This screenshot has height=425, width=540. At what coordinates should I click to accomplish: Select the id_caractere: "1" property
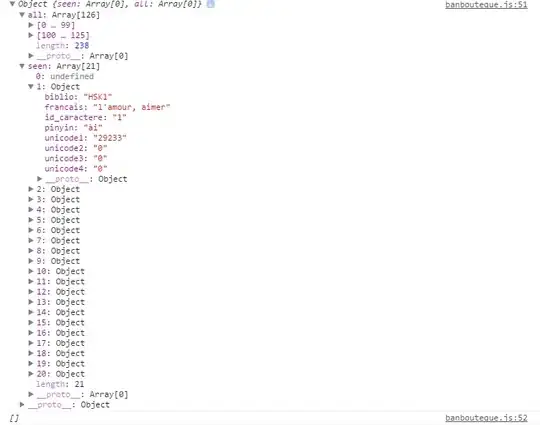(x=85, y=117)
